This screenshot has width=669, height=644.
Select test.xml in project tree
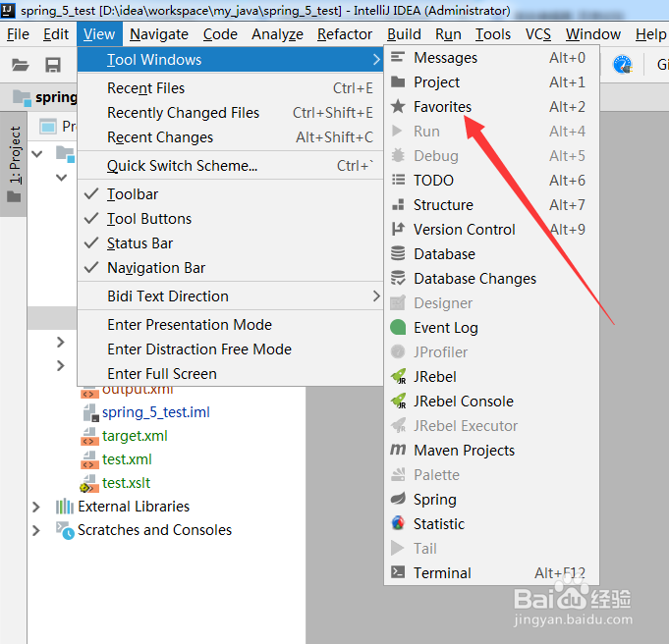pyautogui.click(x=127, y=459)
